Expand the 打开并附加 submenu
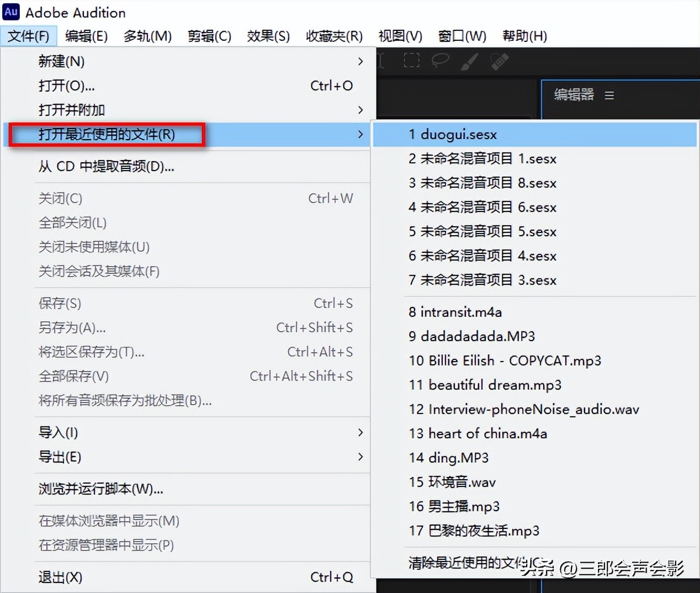This screenshot has height=593, width=700. (x=186, y=110)
